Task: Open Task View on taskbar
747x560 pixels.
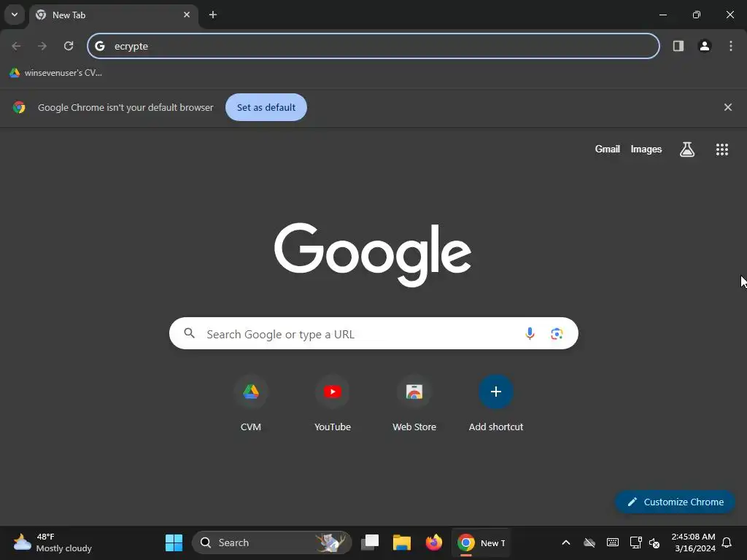Action: point(370,542)
